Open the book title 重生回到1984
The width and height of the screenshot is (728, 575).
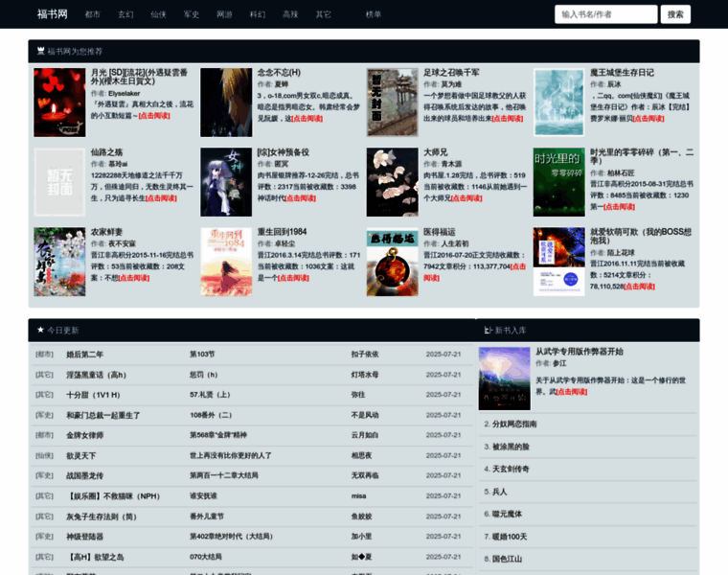pos(283,232)
